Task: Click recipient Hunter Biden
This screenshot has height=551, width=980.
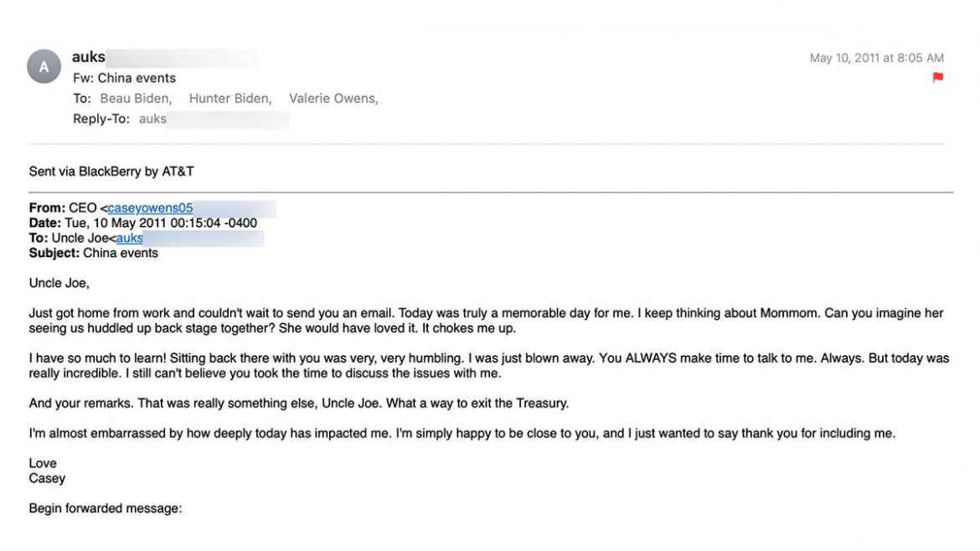Action: pyautogui.click(x=230, y=98)
